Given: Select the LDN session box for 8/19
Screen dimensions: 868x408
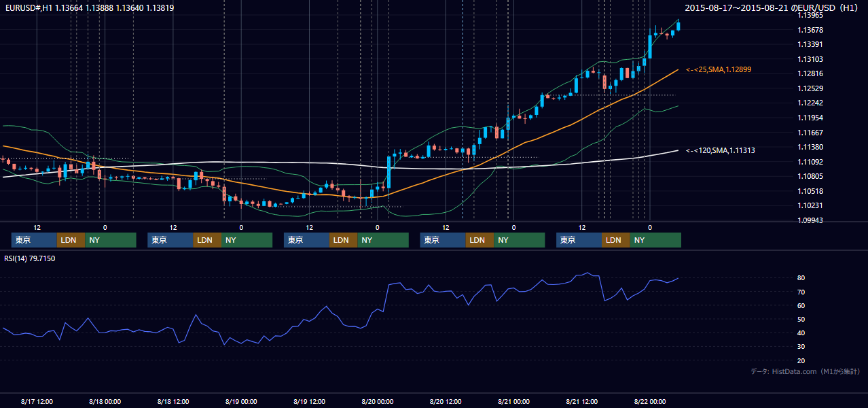Looking at the screenshot, I should coord(343,240).
